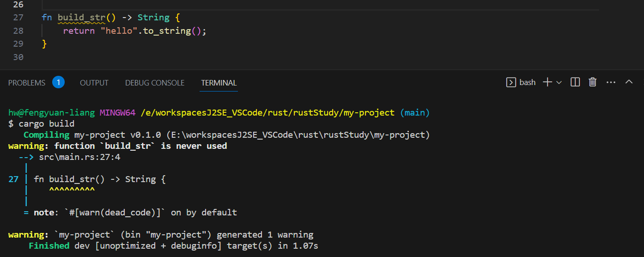
Task: Click terminal line 'fn build_str() -> String {'
Action: (x=100, y=179)
